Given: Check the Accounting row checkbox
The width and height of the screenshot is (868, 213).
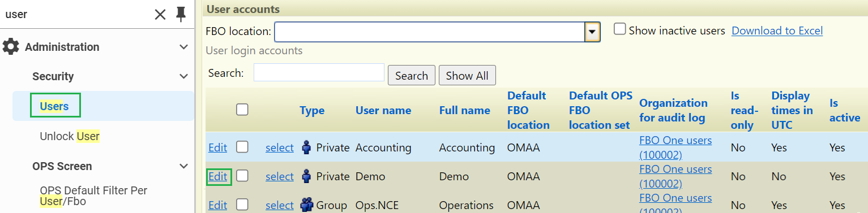Looking at the screenshot, I should [242, 147].
